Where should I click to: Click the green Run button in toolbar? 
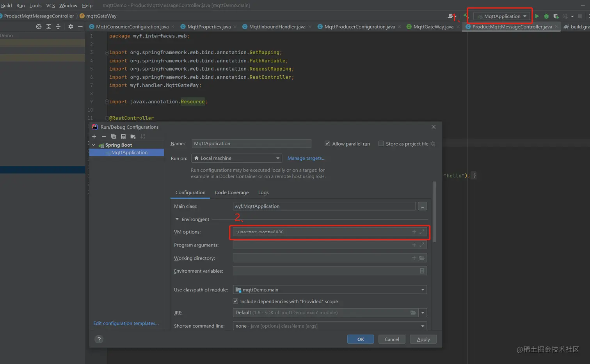pos(537,16)
